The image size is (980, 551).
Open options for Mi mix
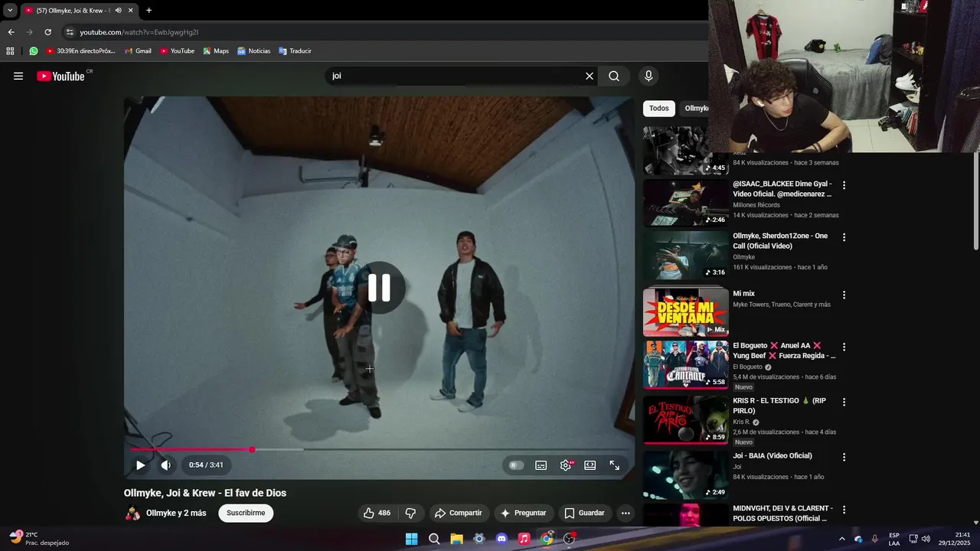(x=844, y=295)
